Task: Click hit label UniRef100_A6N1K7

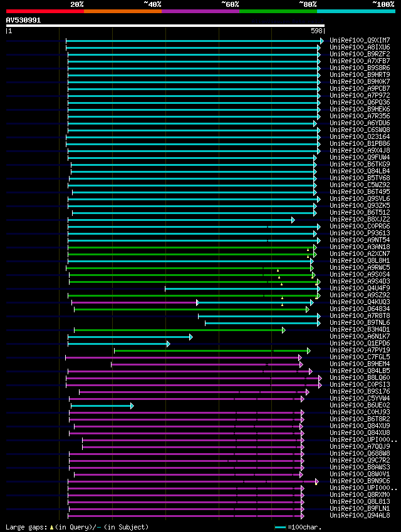Action: click(x=360, y=336)
